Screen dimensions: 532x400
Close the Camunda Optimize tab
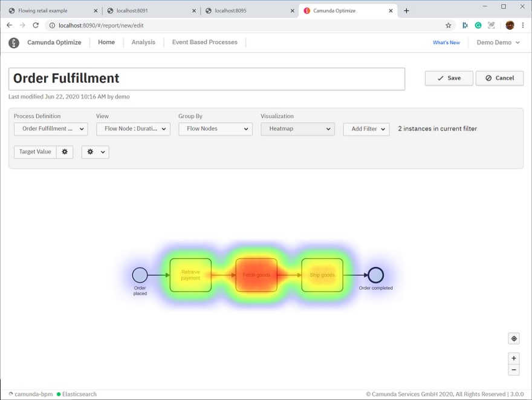[391, 11]
